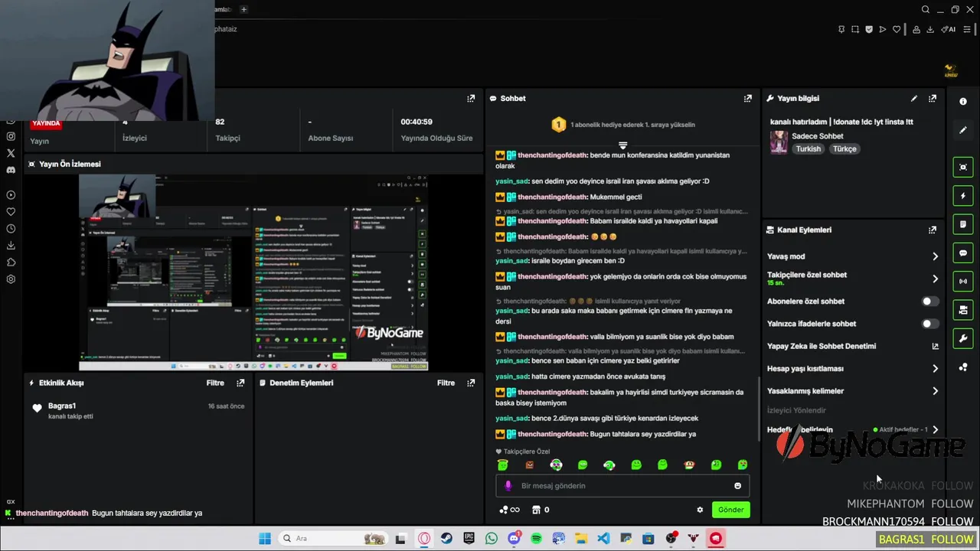Open Filtre in Denetim Eylemleri panel

[x=446, y=383]
